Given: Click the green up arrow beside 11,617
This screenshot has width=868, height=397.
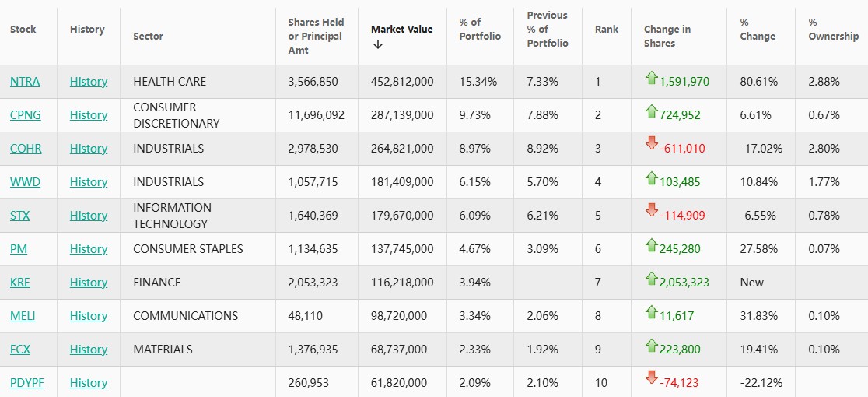Looking at the screenshot, I should pyautogui.click(x=652, y=312).
